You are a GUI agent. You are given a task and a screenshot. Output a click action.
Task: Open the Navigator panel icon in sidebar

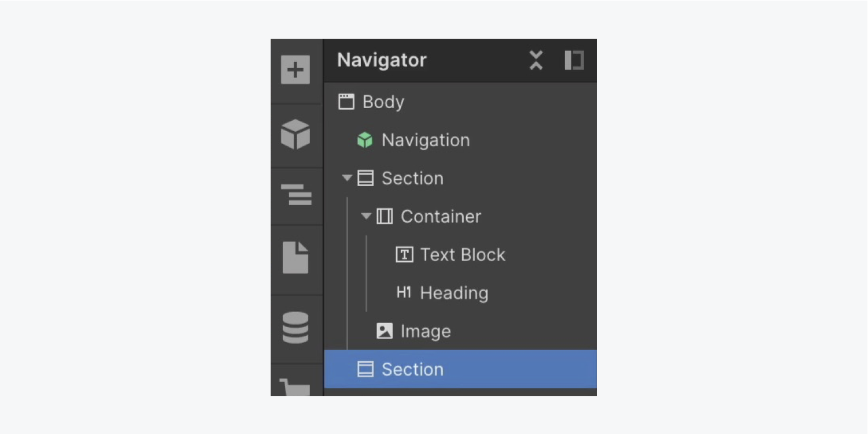[x=296, y=195]
